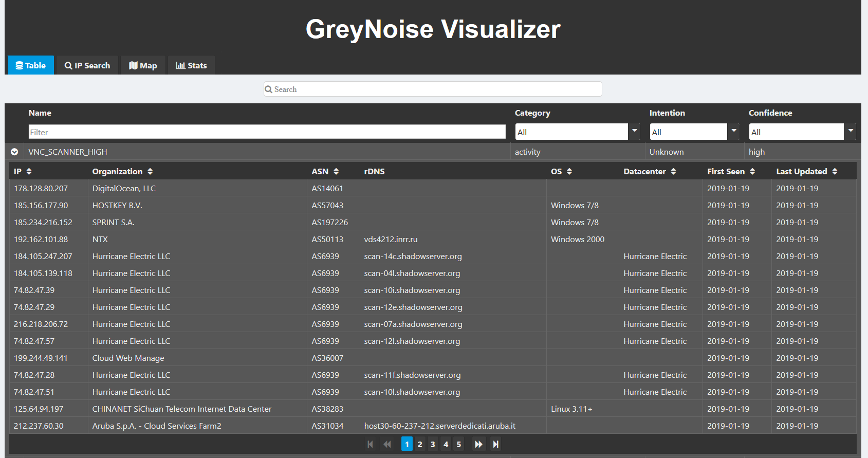Go to page 3

click(x=433, y=444)
